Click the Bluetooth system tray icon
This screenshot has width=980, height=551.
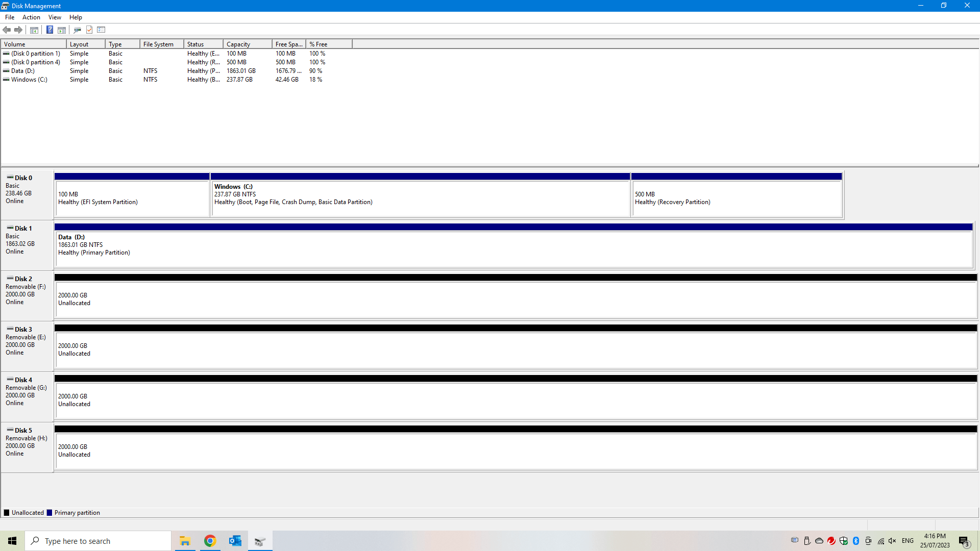(x=856, y=541)
